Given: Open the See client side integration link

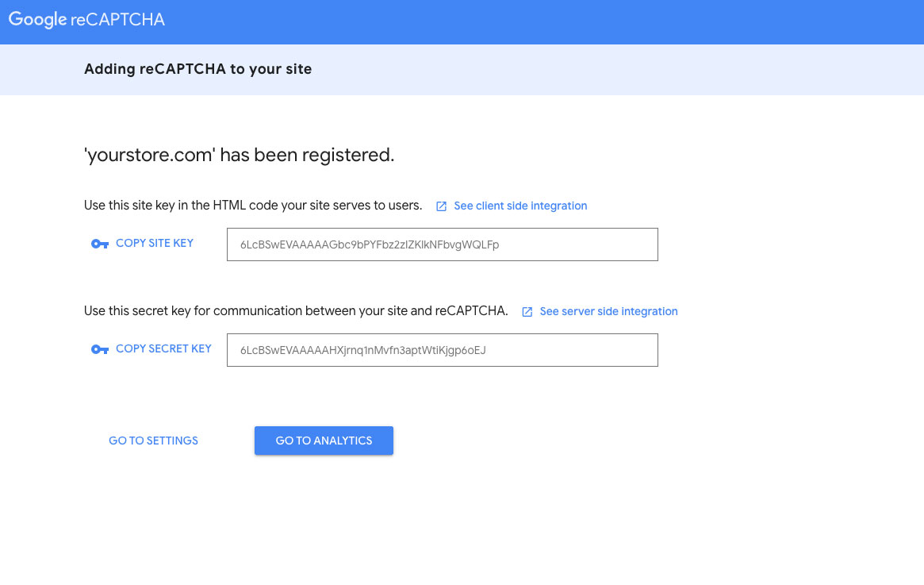Looking at the screenshot, I should (x=520, y=206).
